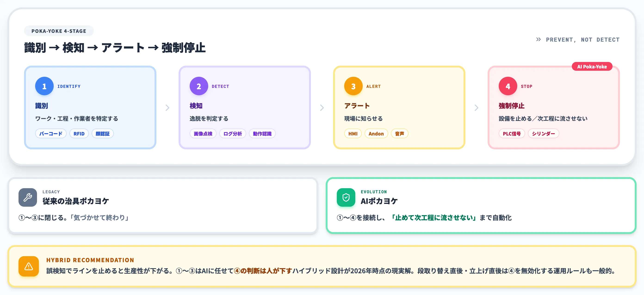The width and height of the screenshot is (644, 295).
Task: Select the シリンダー tag
Action: click(x=544, y=134)
